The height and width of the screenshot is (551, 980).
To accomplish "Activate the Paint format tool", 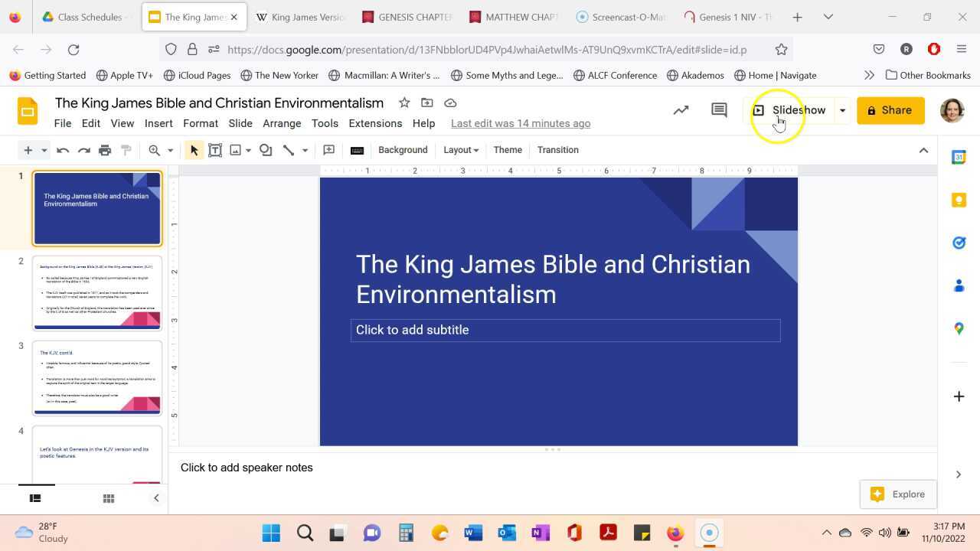I will [x=126, y=150].
